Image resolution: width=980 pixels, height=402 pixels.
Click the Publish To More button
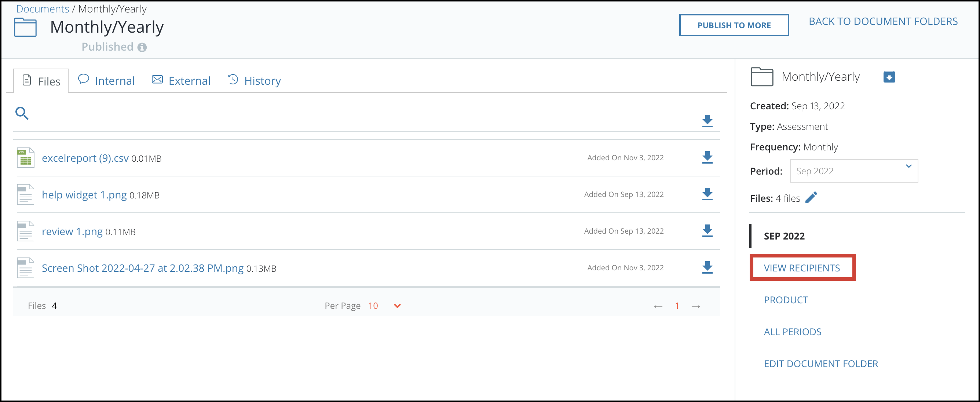(x=734, y=25)
